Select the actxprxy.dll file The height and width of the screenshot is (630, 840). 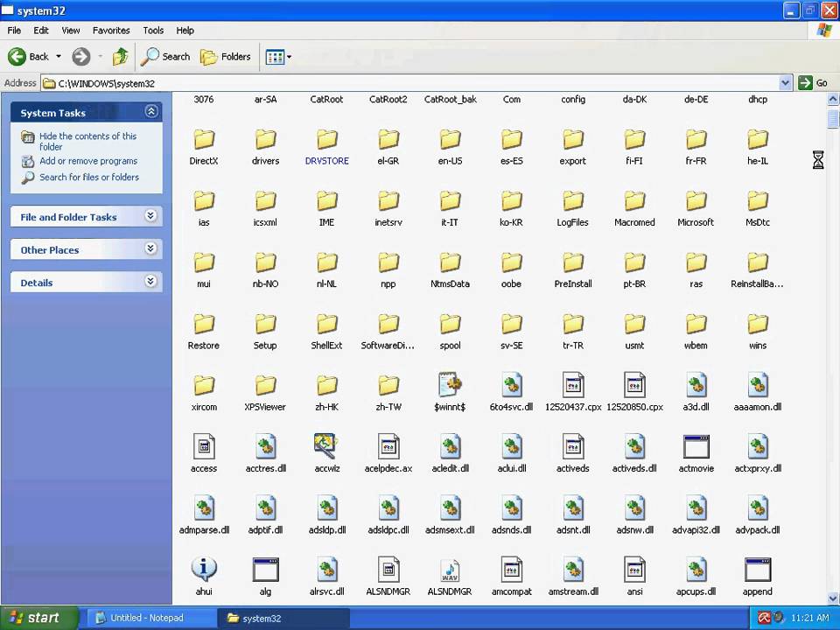[758, 455]
